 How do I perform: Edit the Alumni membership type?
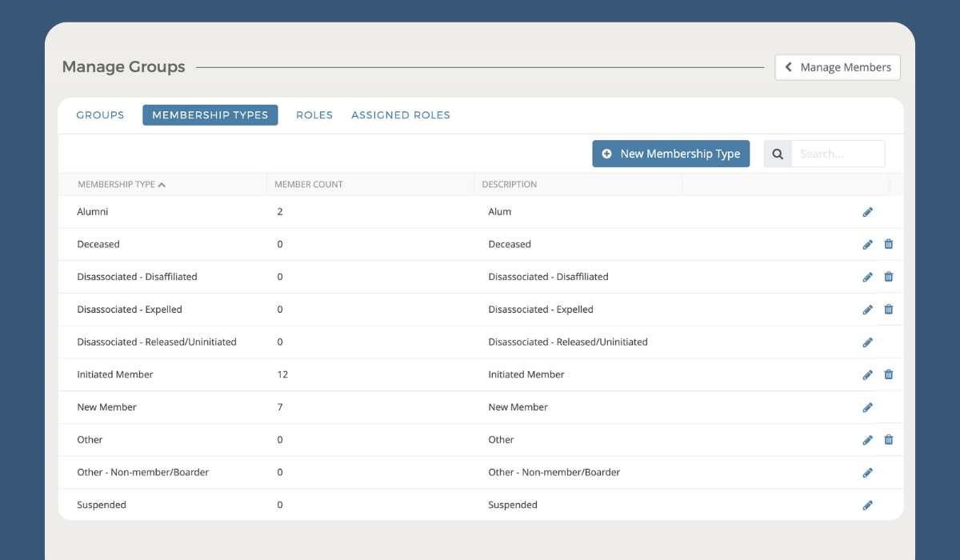(x=868, y=211)
